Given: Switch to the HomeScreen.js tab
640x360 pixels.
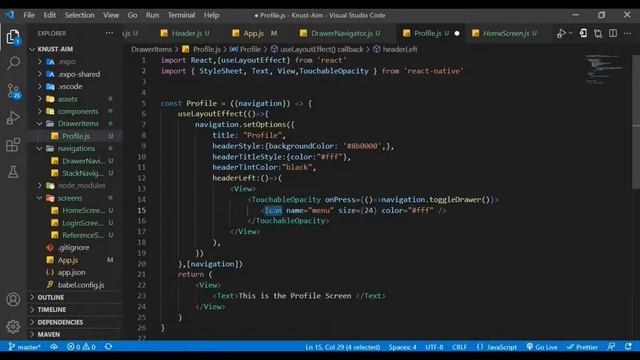Looking at the screenshot, I should coord(505,33).
